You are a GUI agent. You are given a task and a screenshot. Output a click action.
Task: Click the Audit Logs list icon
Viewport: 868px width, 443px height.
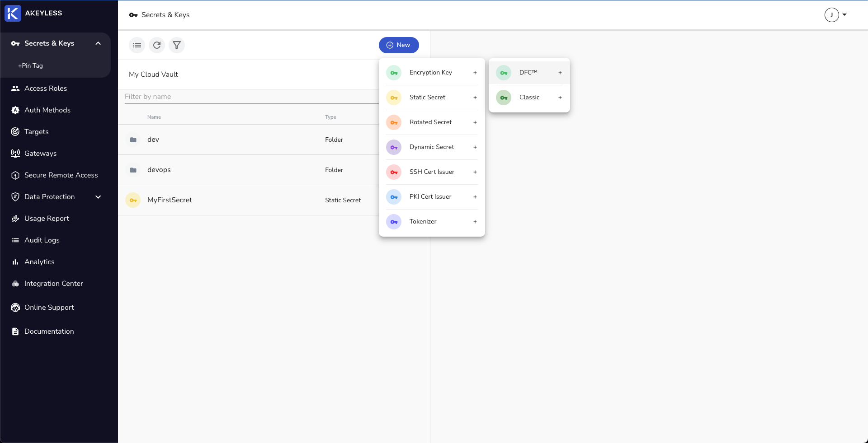(15, 240)
